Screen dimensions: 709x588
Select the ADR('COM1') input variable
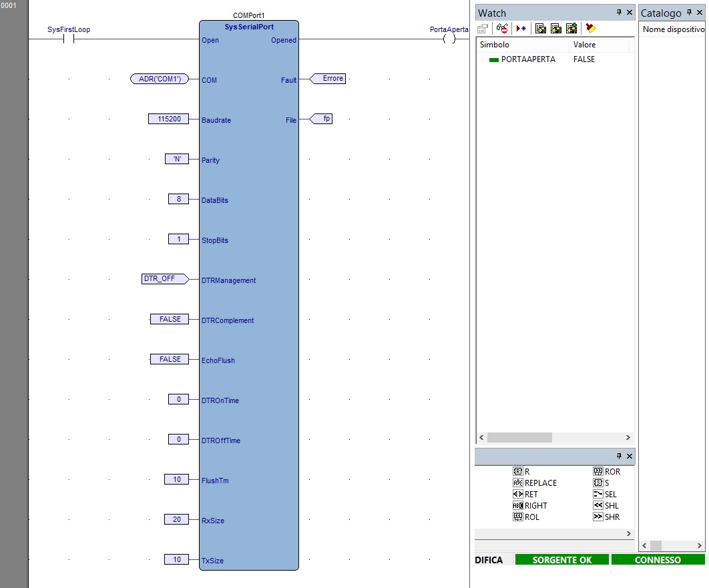click(160, 79)
